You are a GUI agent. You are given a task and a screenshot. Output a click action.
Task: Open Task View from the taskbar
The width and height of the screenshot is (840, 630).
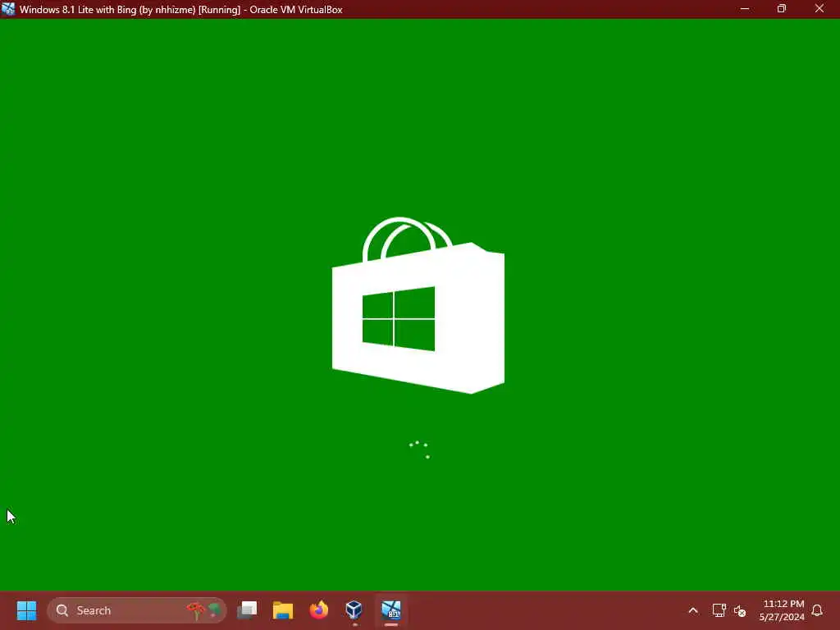click(247, 610)
